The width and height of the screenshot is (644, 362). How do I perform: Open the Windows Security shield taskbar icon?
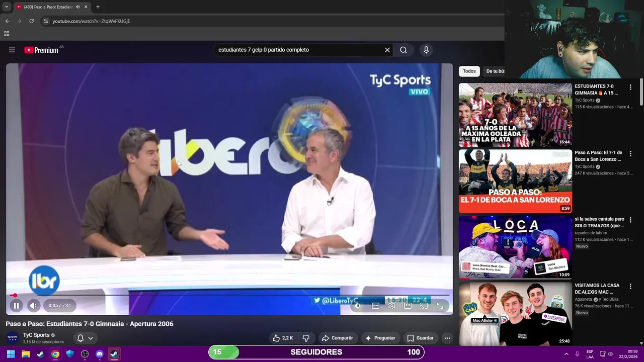pos(70,354)
